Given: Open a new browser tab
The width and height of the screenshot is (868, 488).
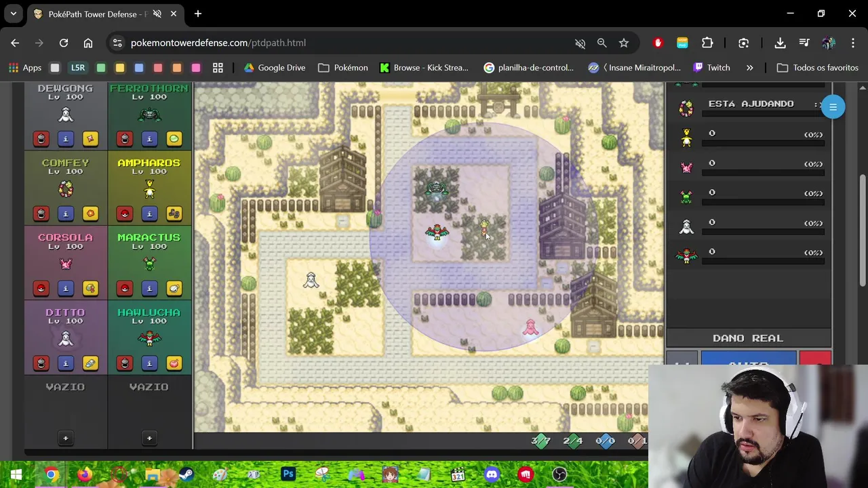Looking at the screenshot, I should [198, 14].
